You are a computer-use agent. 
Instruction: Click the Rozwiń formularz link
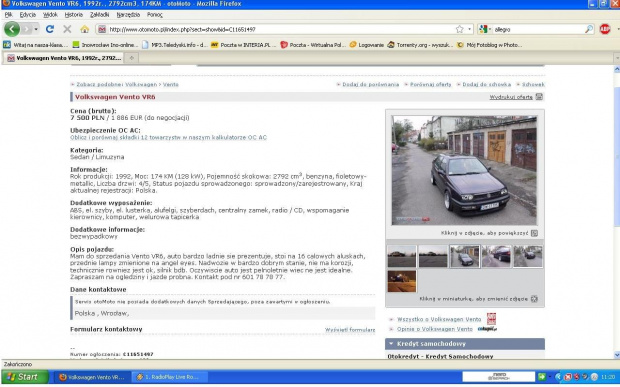coord(350,330)
